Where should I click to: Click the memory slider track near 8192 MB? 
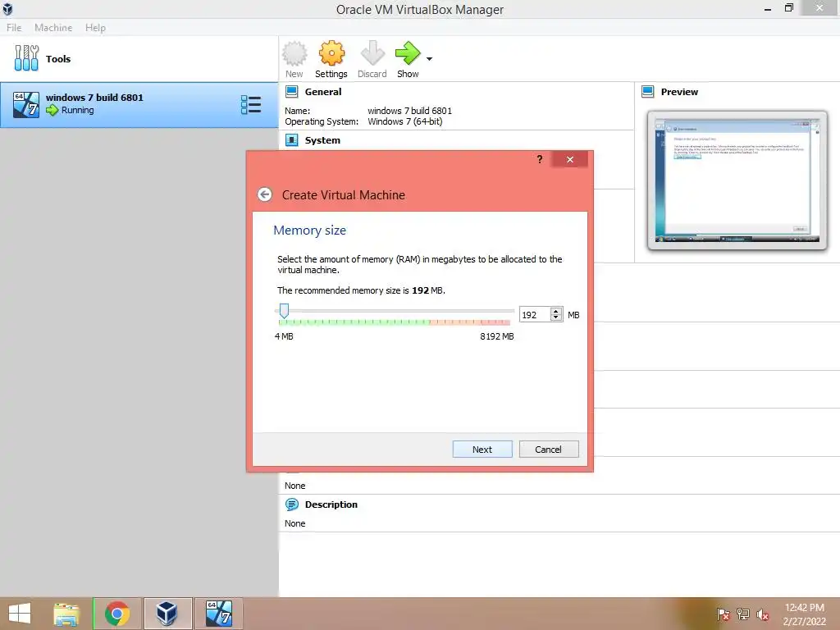510,311
